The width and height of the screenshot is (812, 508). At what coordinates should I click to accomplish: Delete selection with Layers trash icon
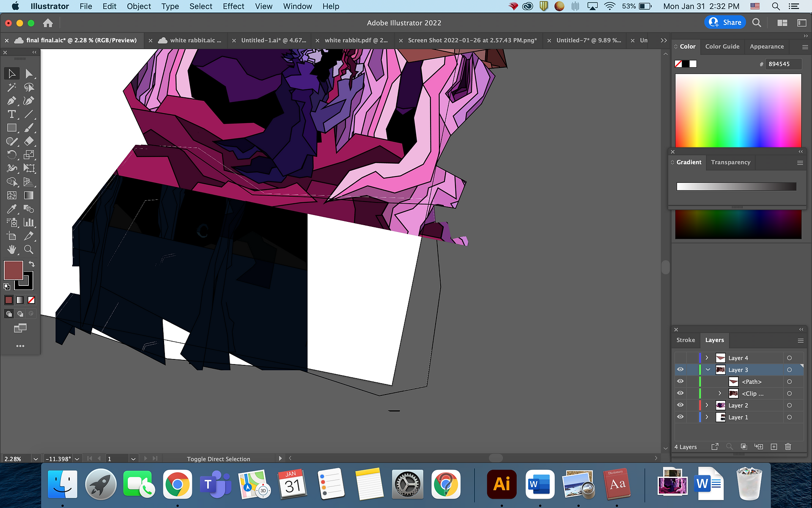pyautogui.click(x=788, y=447)
